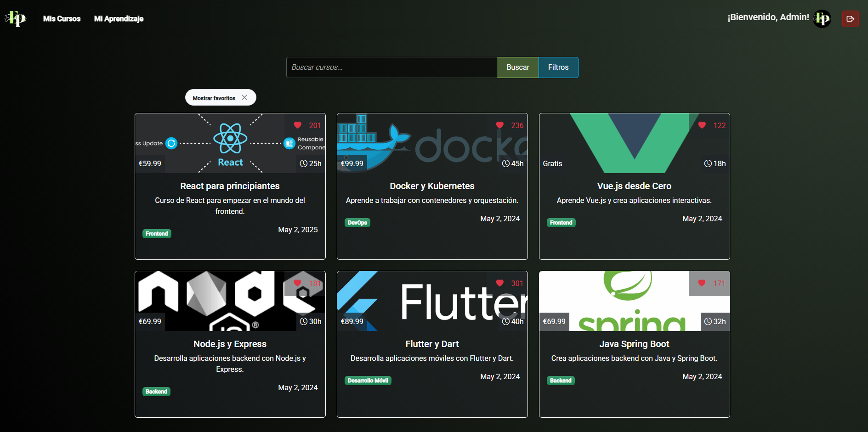Screen dimensions: 868x432
Task: Click the clock icon beside 25h on React card
Action: pyautogui.click(x=303, y=163)
